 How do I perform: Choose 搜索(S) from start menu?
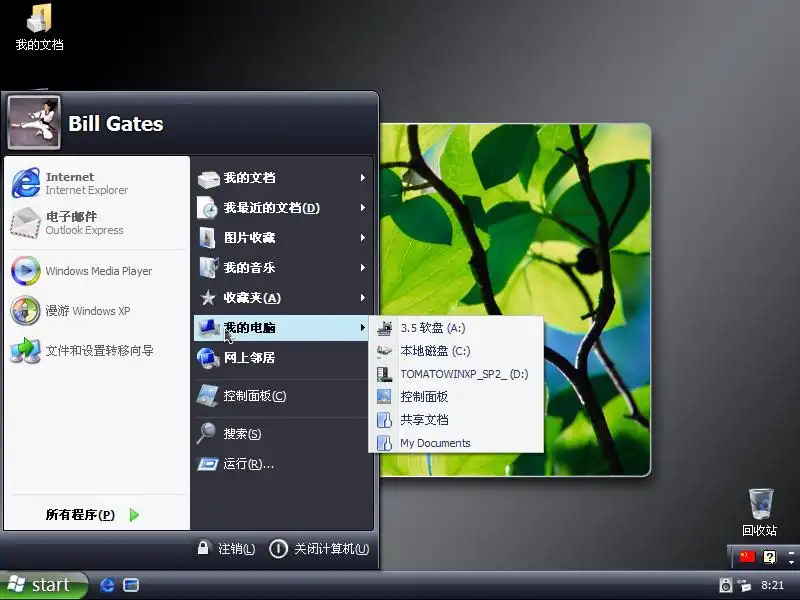283,434
